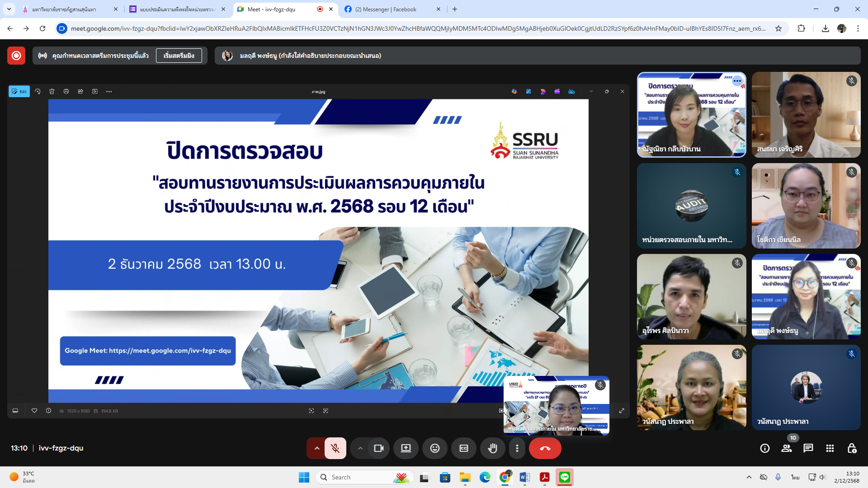This screenshot has width=868, height=488.
Task: Click the เริ่มสตรีมมิง button
Action: (x=179, y=56)
